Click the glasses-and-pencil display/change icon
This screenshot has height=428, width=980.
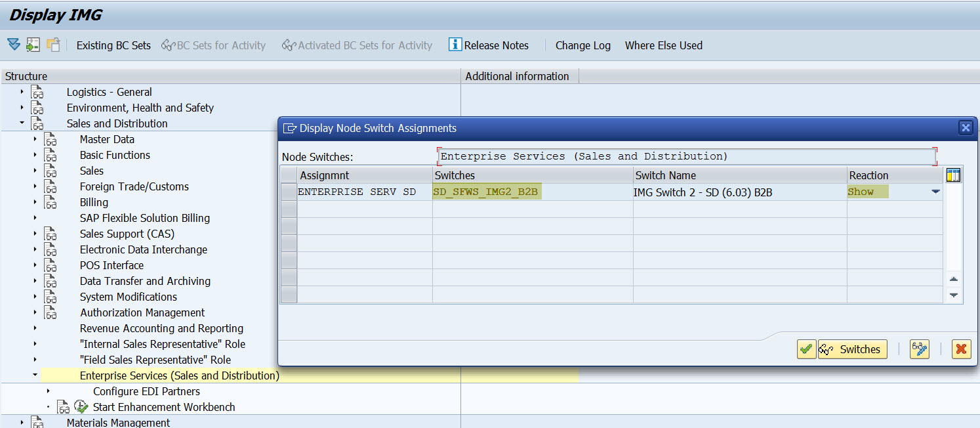(x=919, y=349)
